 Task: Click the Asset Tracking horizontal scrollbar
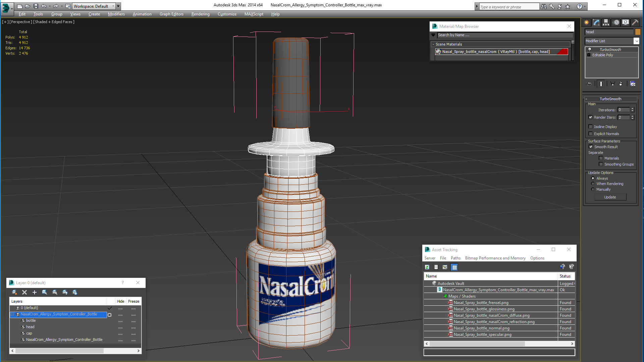[x=499, y=344]
